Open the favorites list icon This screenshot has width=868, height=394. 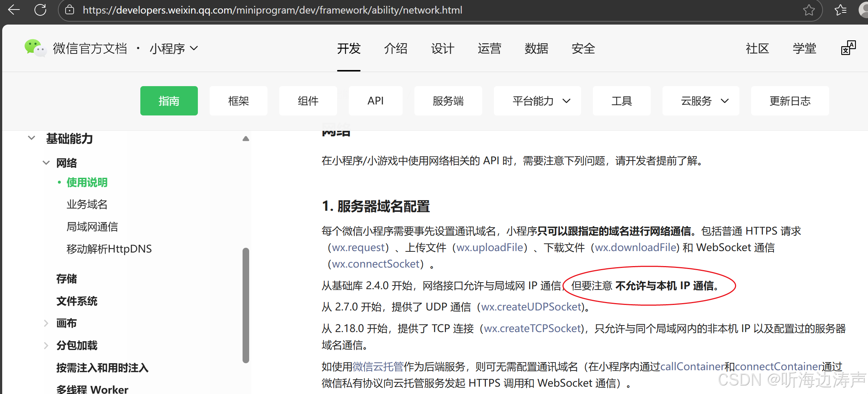(x=840, y=10)
